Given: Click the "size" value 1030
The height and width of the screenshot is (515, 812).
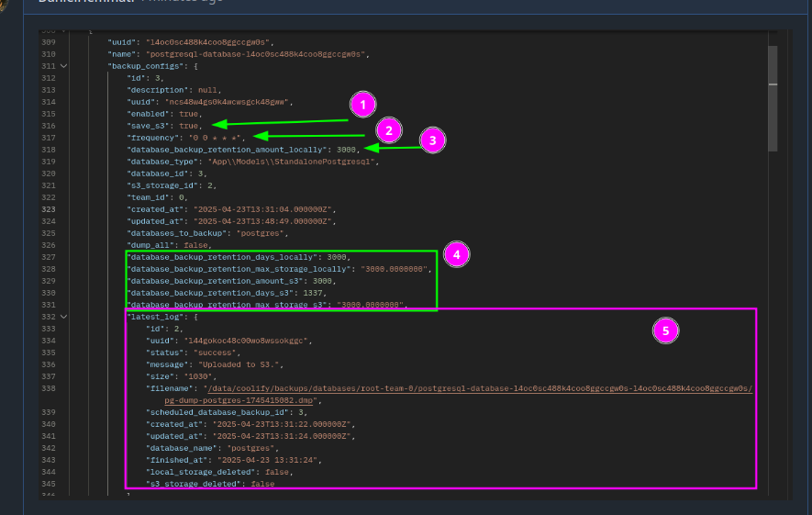Looking at the screenshot, I should tap(198, 376).
